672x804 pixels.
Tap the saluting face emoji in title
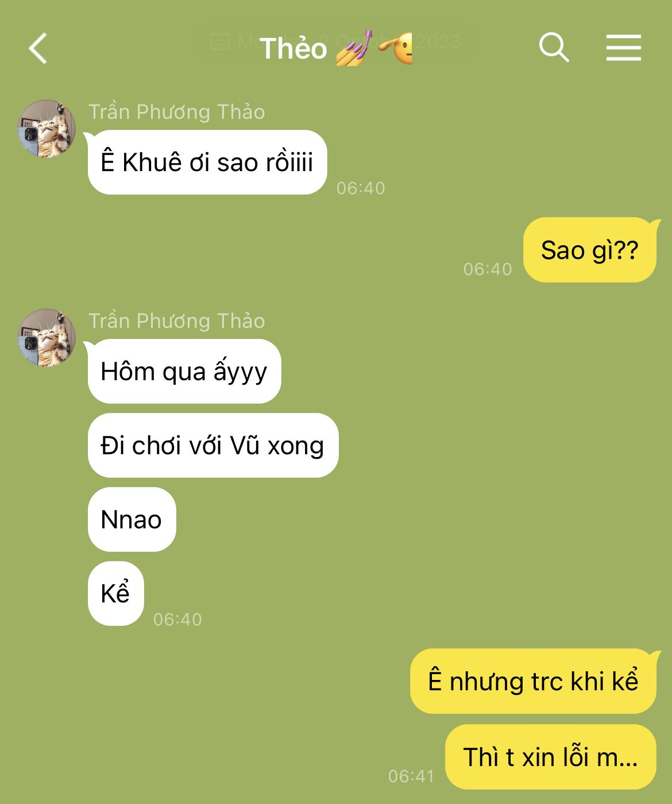(396, 49)
